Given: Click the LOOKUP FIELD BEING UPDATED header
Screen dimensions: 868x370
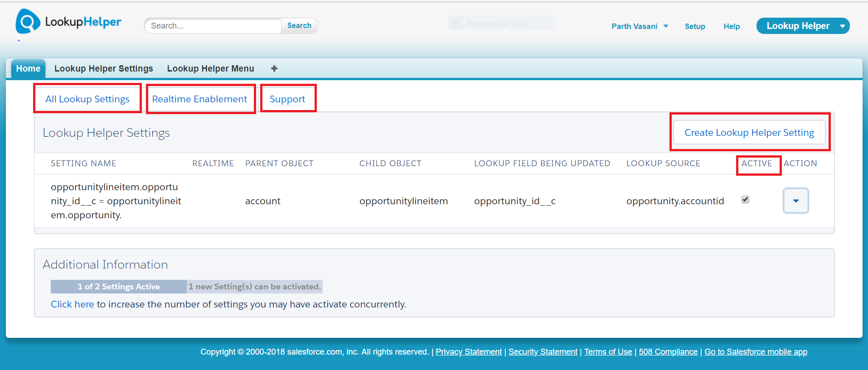Looking at the screenshot, I should pyautogui.click(x=542, y=163).
